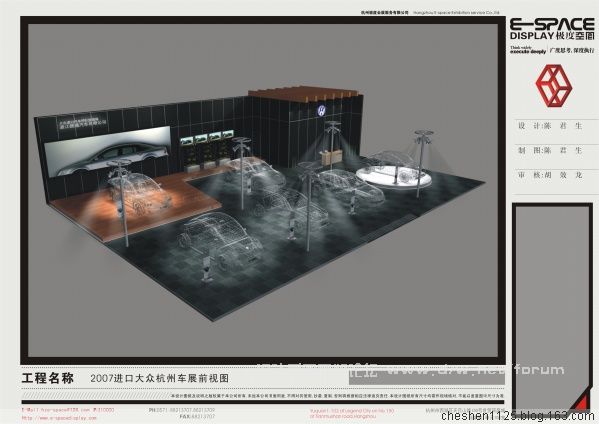
Task: Click the red folded corner of gray panel
Action: (x=582, y=403)
